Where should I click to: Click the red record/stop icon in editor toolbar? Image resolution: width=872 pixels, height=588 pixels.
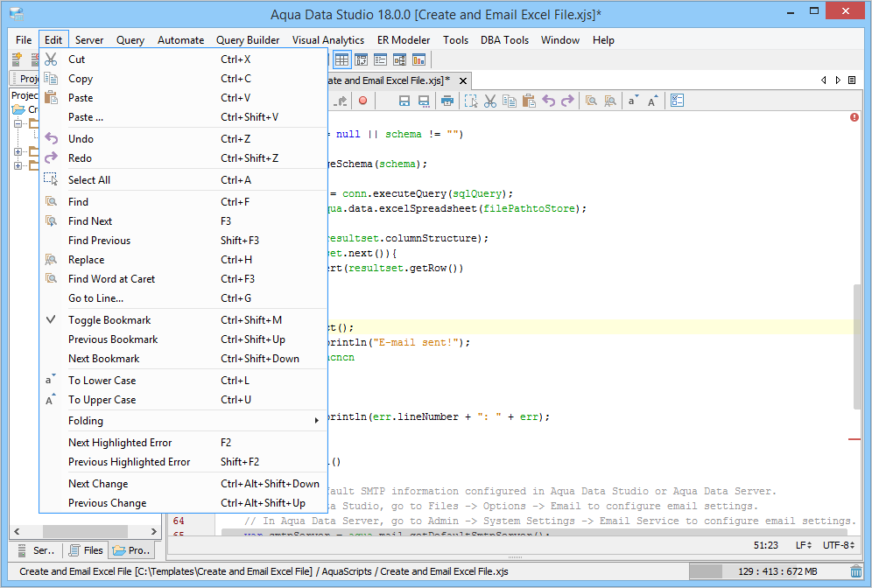click(x=362, y=101)
